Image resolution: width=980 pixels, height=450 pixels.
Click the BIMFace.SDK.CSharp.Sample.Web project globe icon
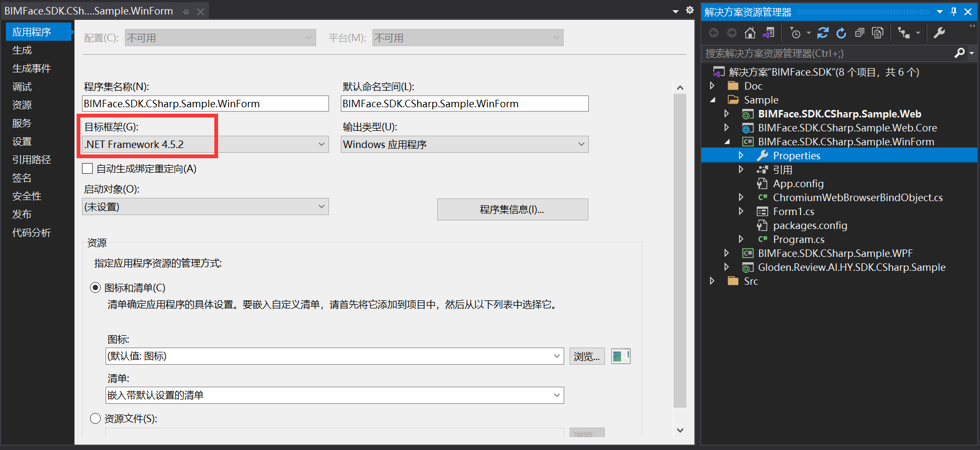click(747, 114)
